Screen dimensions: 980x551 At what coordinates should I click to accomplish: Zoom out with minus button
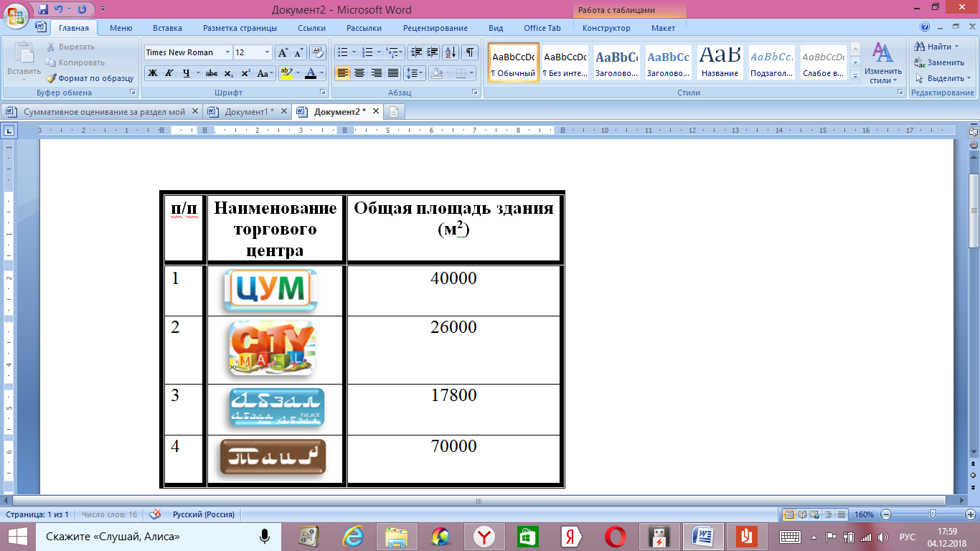click(886, 514)
